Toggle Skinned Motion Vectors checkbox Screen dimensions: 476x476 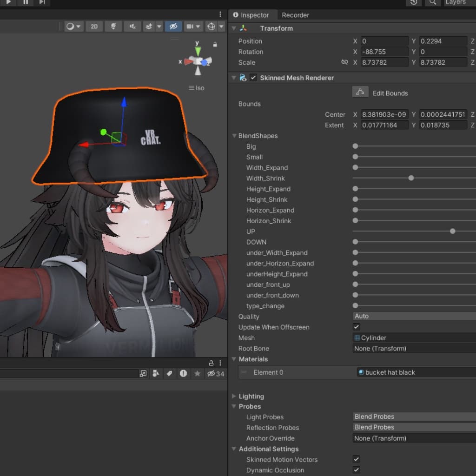[x=357, y=459]
